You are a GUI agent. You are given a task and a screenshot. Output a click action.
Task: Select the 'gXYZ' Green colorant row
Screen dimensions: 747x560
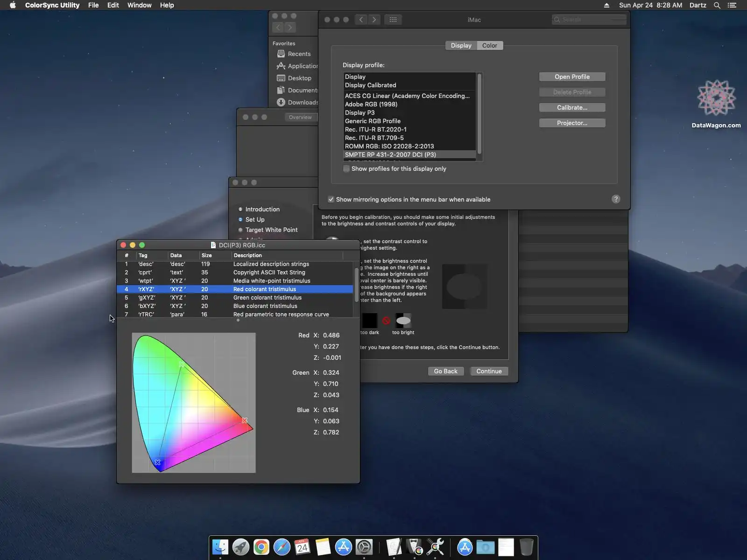tap(235, 297)
